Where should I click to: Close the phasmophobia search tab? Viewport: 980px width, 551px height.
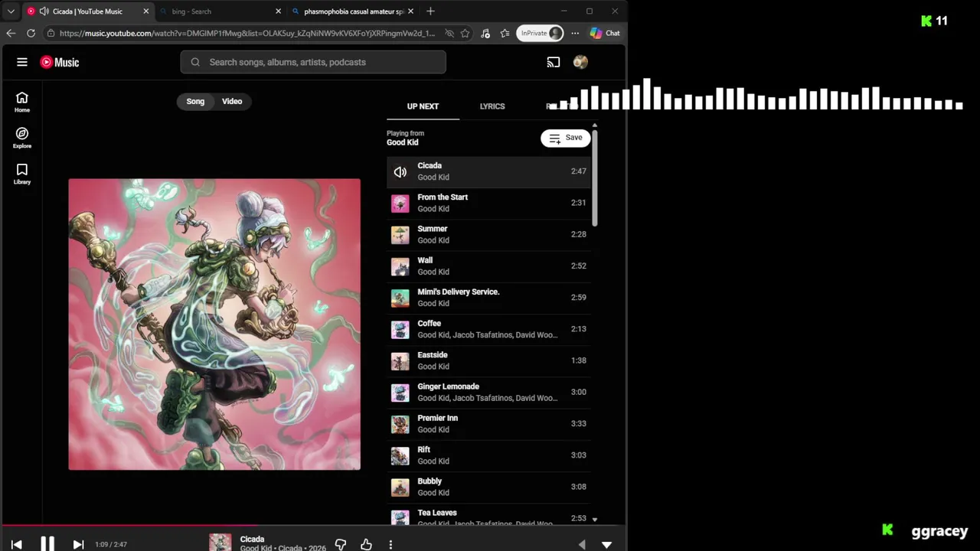pyautogui.click(x=410, y=11)
